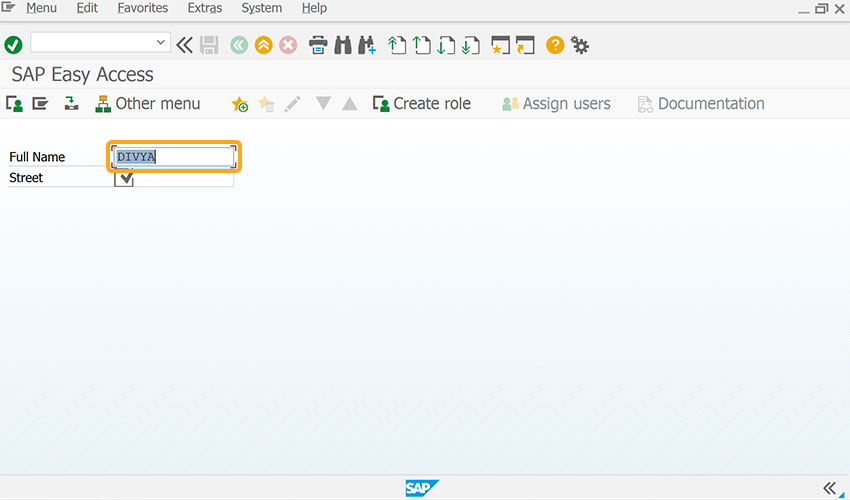This screenshot has width=850, height=500.
Task: Click the User Menu icon
Action: (x=14, y=104)
